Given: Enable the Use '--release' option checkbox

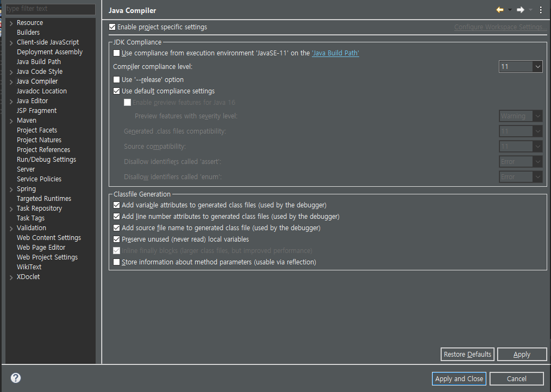Looking at the screenshot, I should pyautogui.click(x=116, y=80).
